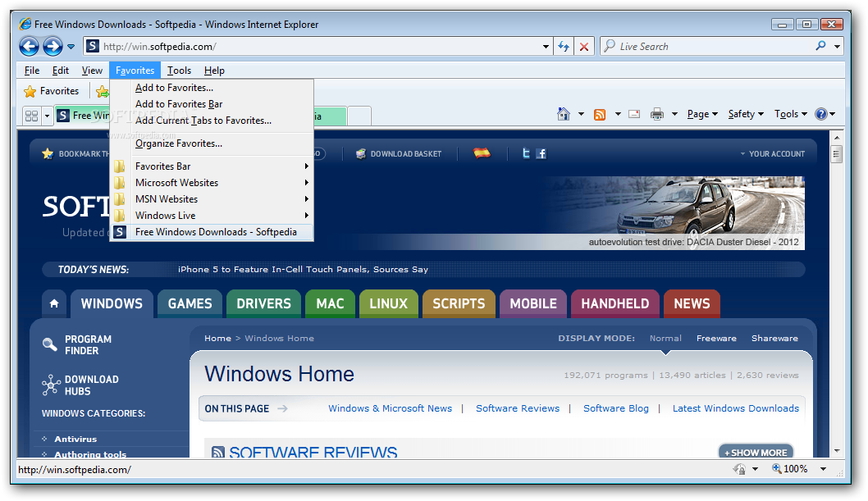Click the RSS Feeds icon

[x=600, y=115]
